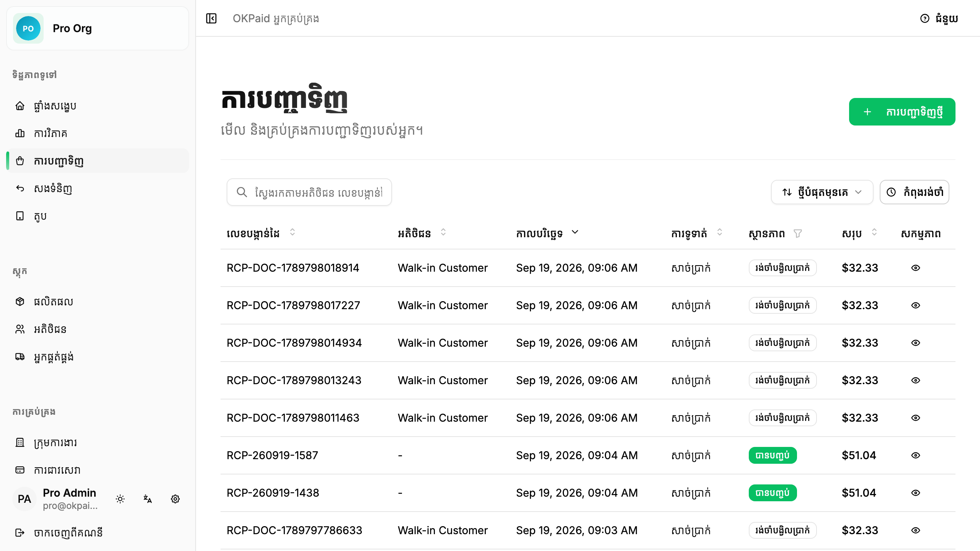Open ការវិភាគ analytics menu item

tap(98, 133)
